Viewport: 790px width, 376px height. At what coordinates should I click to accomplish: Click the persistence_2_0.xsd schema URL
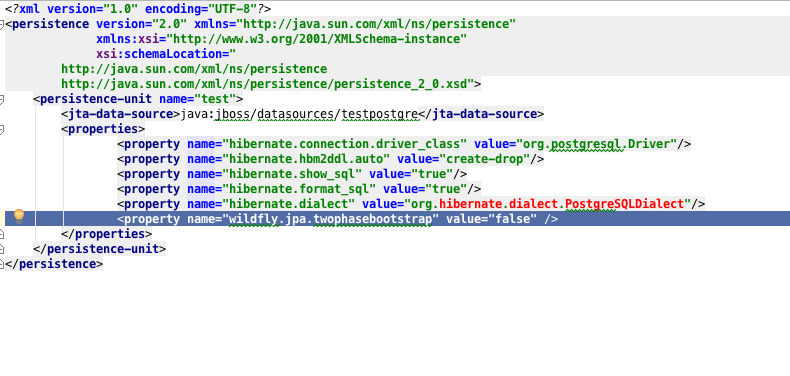pyautogui.click(x=267, y=84)
